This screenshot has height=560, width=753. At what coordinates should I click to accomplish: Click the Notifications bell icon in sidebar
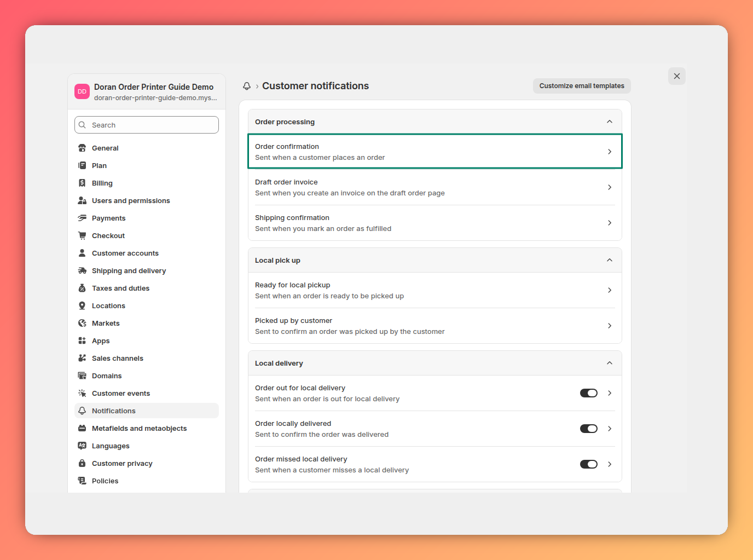(x=82, y=411)
